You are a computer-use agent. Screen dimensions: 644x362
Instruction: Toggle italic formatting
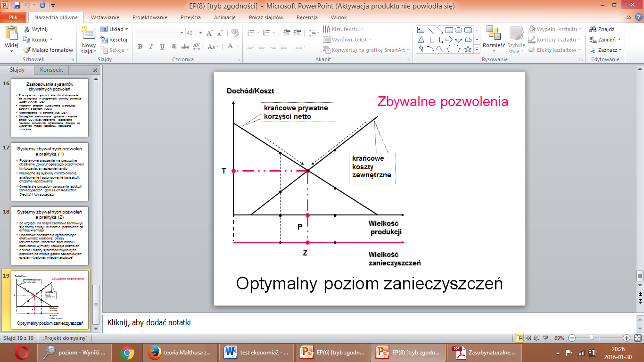[x=151, y=47]
